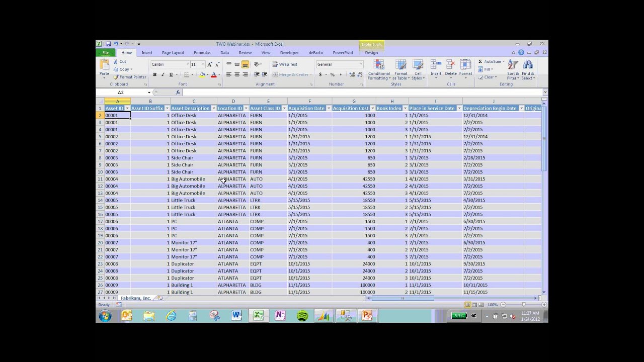This screenshot has width=644, height=362.
Task: Click the Sort & Filter button
Action: click(513, 70)
